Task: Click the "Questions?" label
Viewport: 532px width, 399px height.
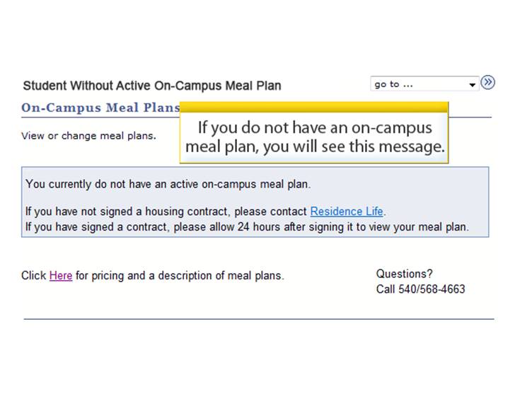Action: 405,274
